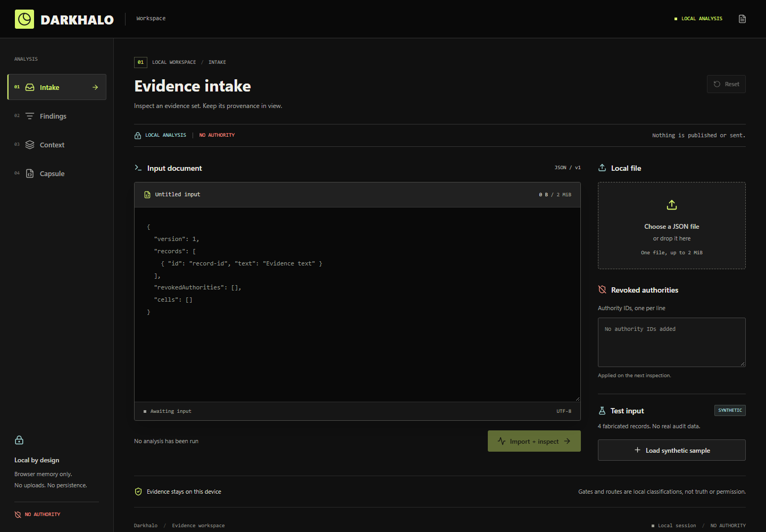Click the sidebar no-authority shield icon
Screen dimensions: 766x532
click(x=18, y=514)
